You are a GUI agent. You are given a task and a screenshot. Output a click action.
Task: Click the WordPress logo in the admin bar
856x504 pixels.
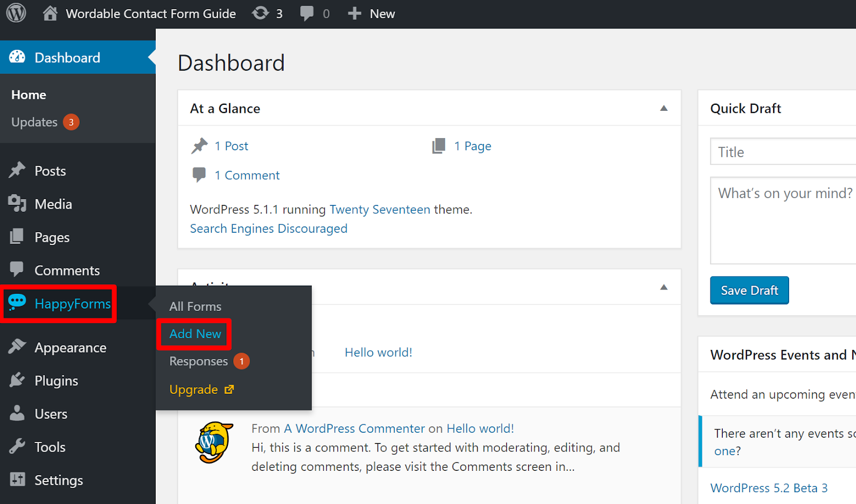pos(16,13)
